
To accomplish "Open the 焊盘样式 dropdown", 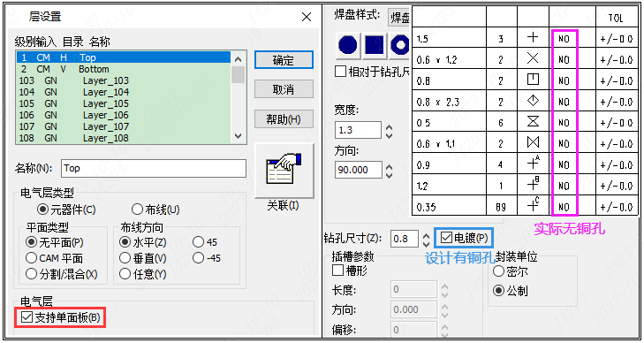I will click(x=400, y=18).
